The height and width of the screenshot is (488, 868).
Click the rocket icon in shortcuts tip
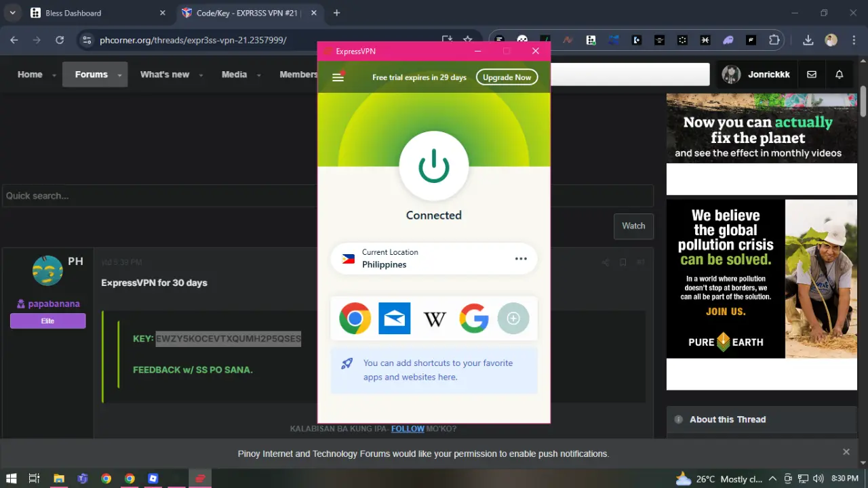[x=347, y=363]
